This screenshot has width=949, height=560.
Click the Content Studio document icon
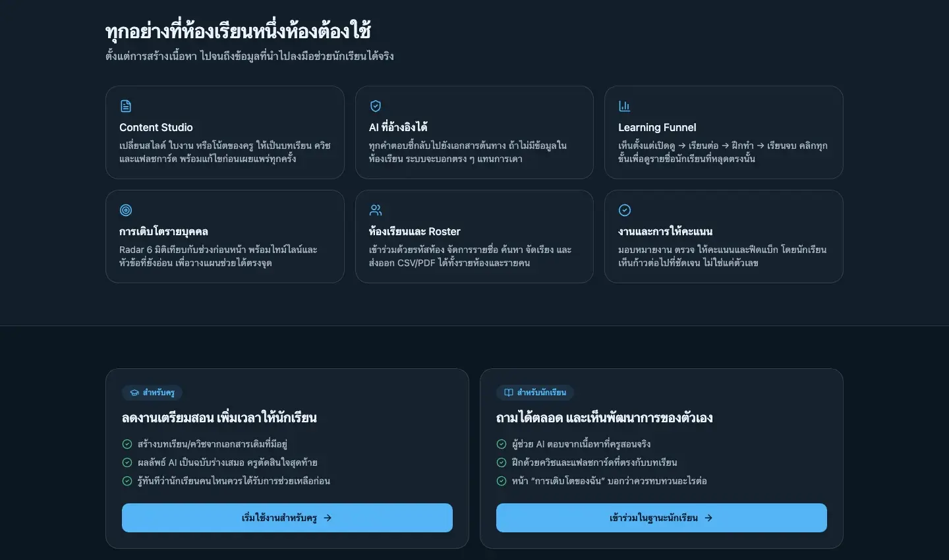[126, 106]
